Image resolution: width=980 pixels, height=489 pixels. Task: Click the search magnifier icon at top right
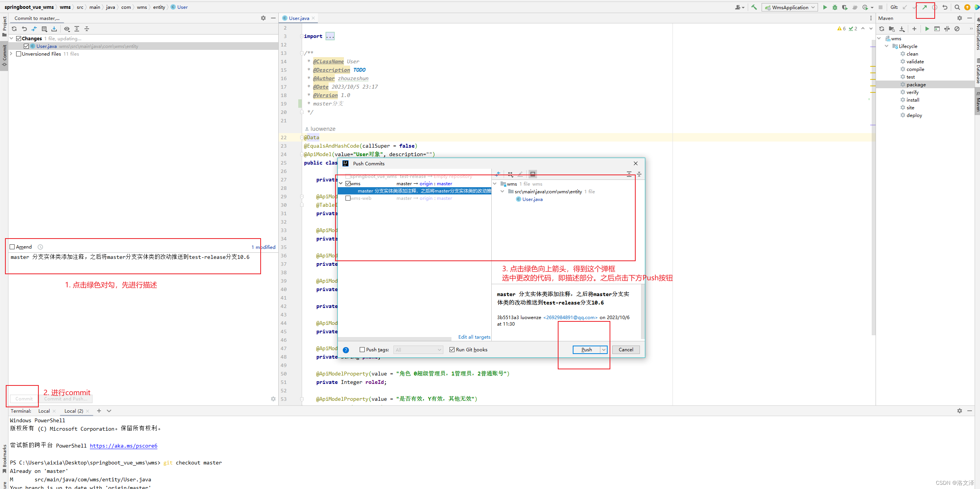coord(957,7)
